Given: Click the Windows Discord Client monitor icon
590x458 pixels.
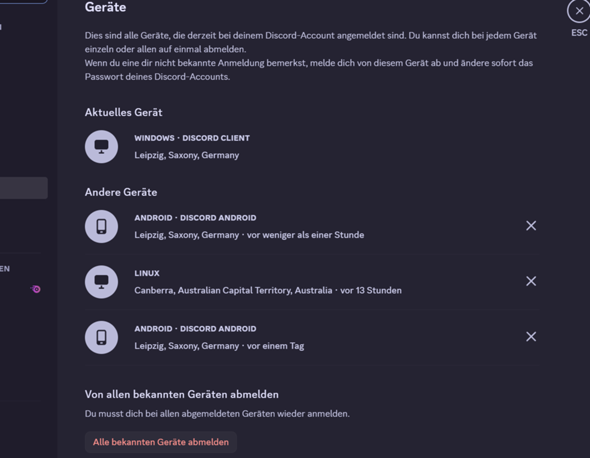Looking at the screenshot, I should coord(101,147).
